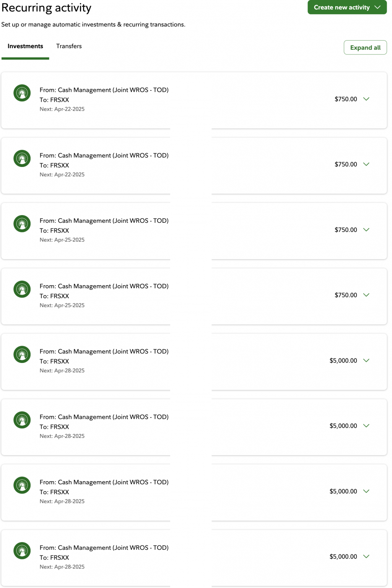Expand the last $5,000.00 Apr-28-2025 row
The height and width of the screenshot is (588, 392).
coord(366,556)
